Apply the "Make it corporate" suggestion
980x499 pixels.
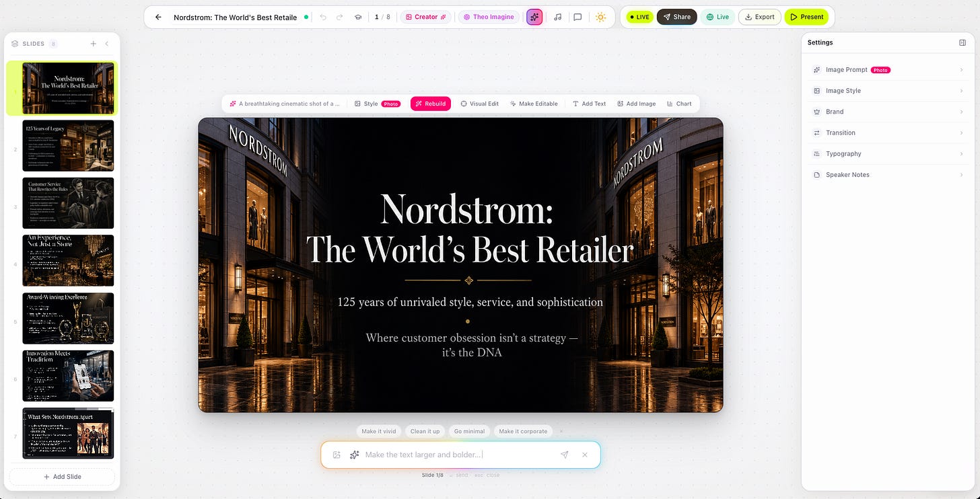[523, 431]
